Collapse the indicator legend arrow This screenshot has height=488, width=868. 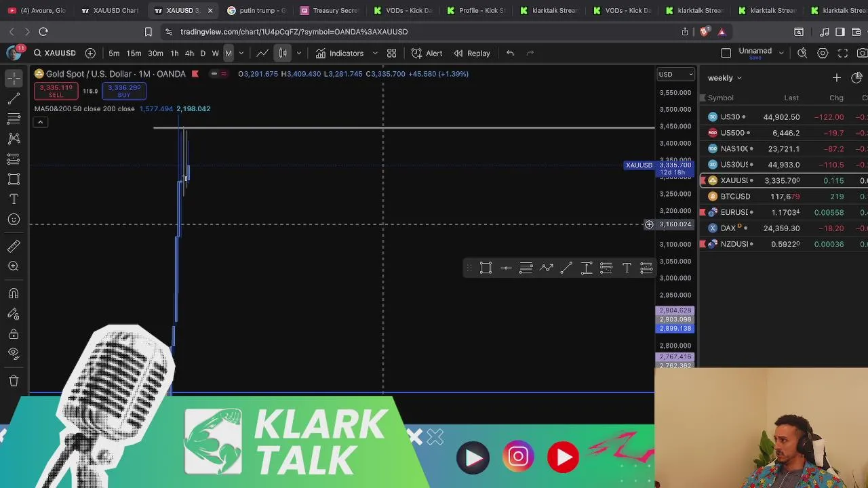tap(40, 122)
